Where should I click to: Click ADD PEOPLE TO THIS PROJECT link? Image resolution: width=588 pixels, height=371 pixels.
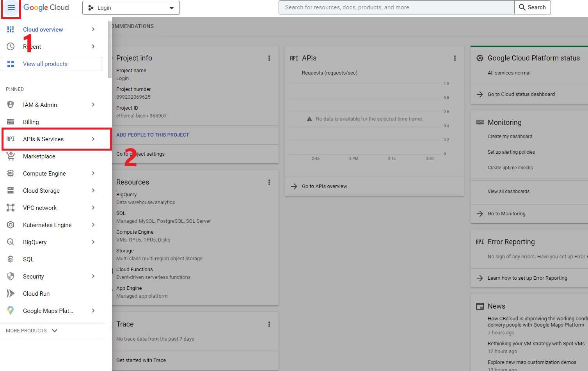(x=153, y=135)
